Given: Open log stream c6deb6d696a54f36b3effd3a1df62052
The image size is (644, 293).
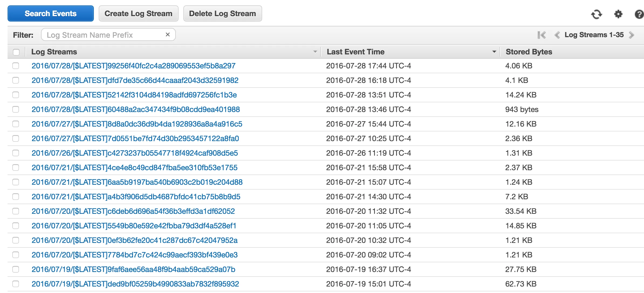Looking at the screenshot, I should point(133,211).
